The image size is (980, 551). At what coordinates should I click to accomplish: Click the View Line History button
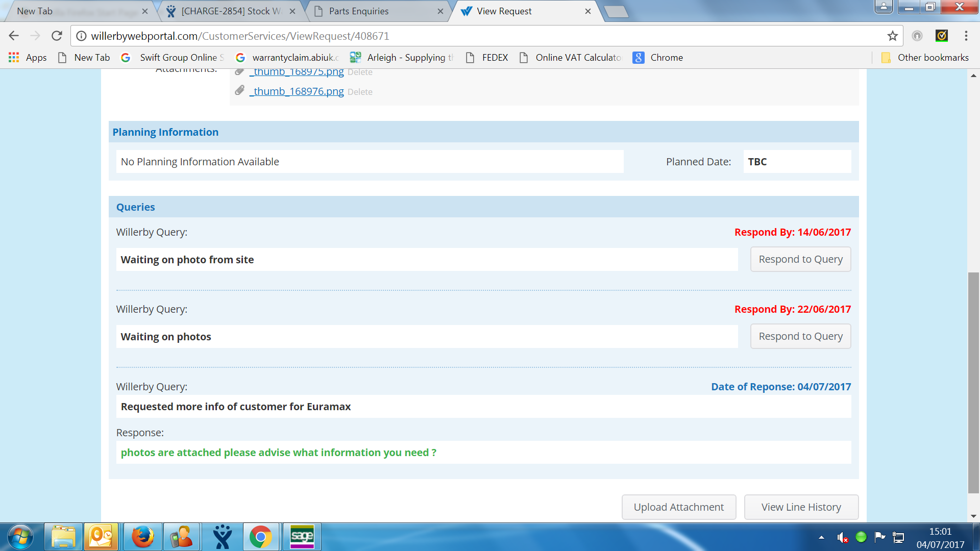point(801,507)
